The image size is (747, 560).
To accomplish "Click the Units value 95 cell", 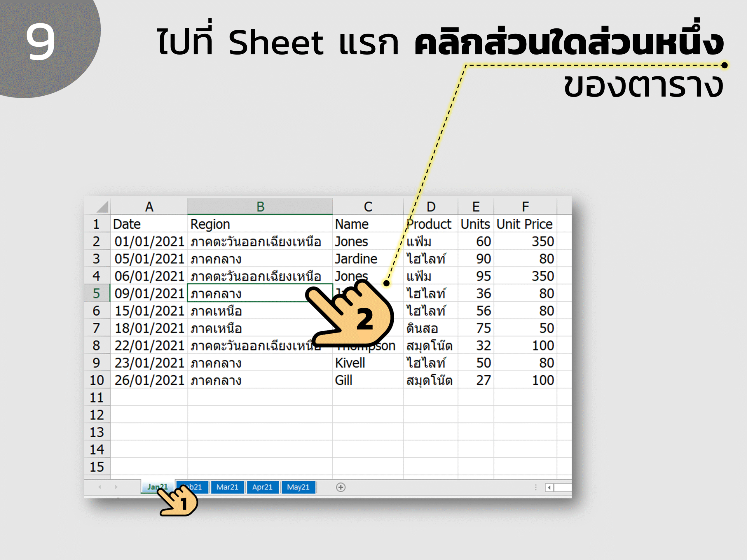I will point(476,276).
